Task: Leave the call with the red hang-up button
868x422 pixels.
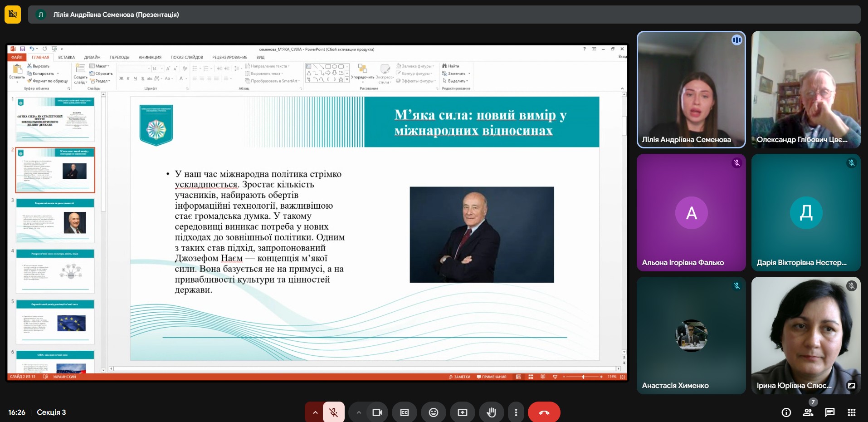Action: [x=544, y=412]
